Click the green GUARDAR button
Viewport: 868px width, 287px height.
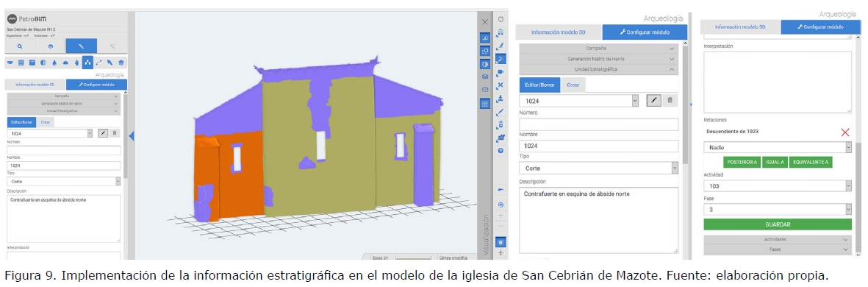point(778,224)
